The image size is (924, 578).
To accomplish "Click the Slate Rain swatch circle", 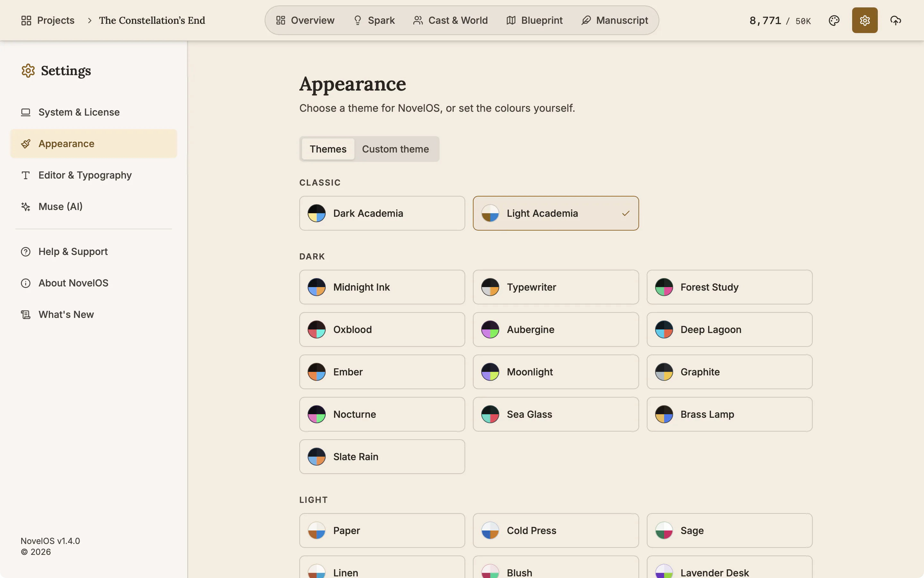I will (x=317, y=457).
